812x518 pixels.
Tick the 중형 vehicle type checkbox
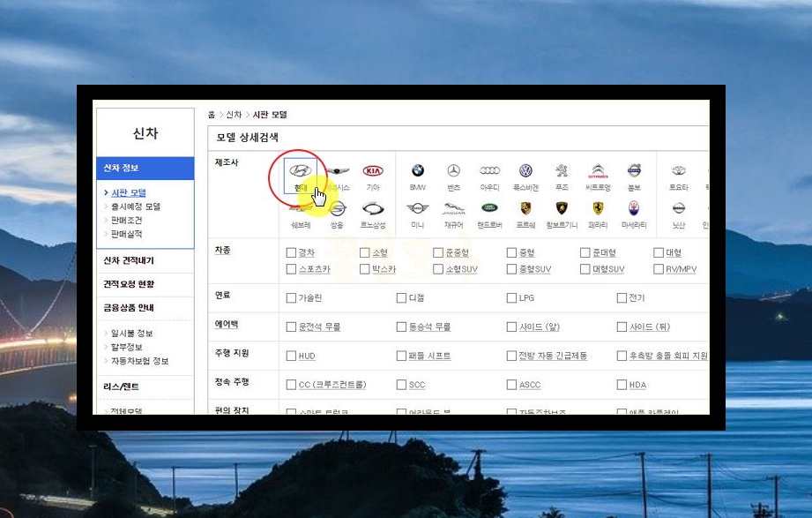tap(511, 252)
